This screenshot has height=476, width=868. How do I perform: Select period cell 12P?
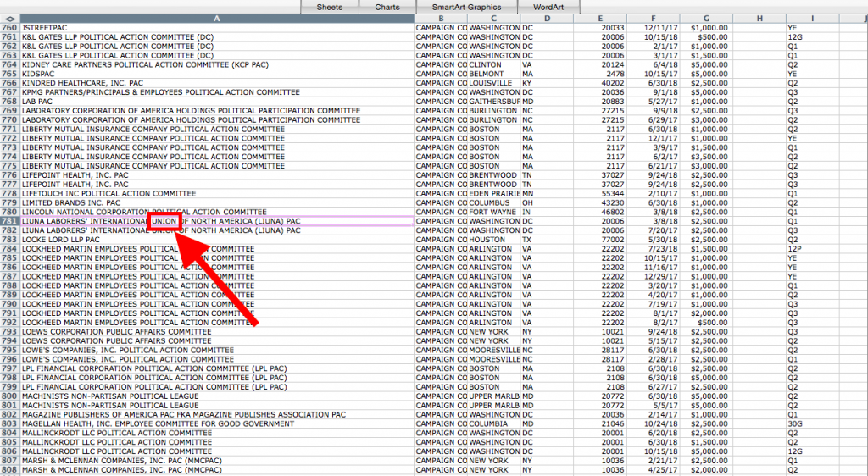coord(813,249)
